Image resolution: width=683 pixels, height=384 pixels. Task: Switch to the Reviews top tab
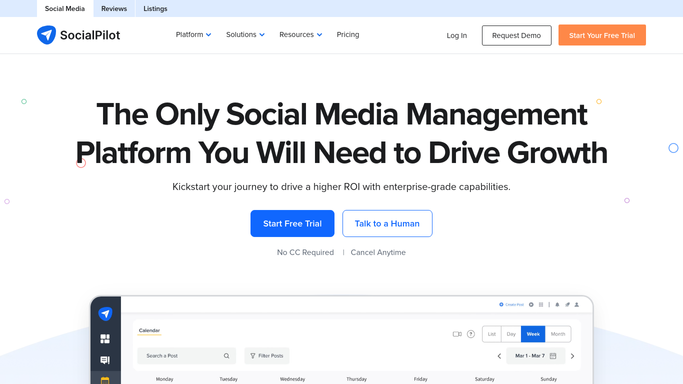coord(114,9)
